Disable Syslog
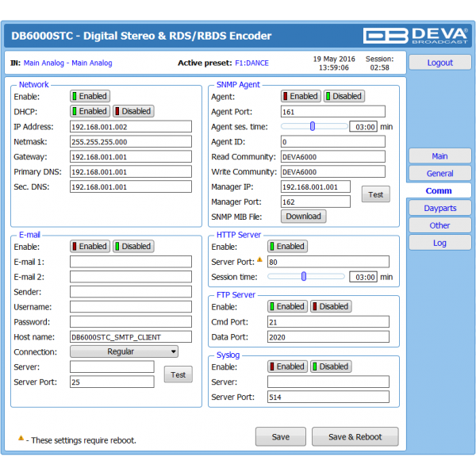This screenshot has width=476, height=476. tap(331, 367)
